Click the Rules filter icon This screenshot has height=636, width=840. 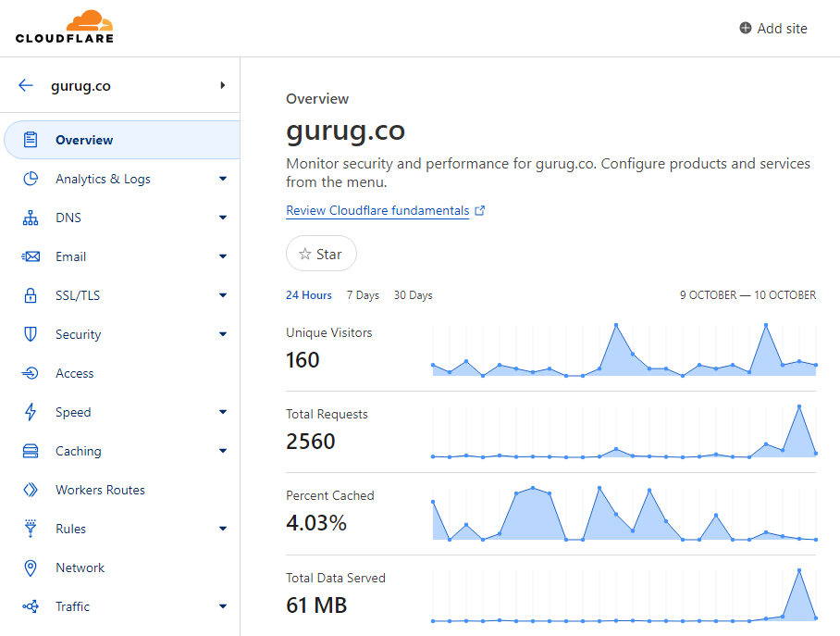31,529
